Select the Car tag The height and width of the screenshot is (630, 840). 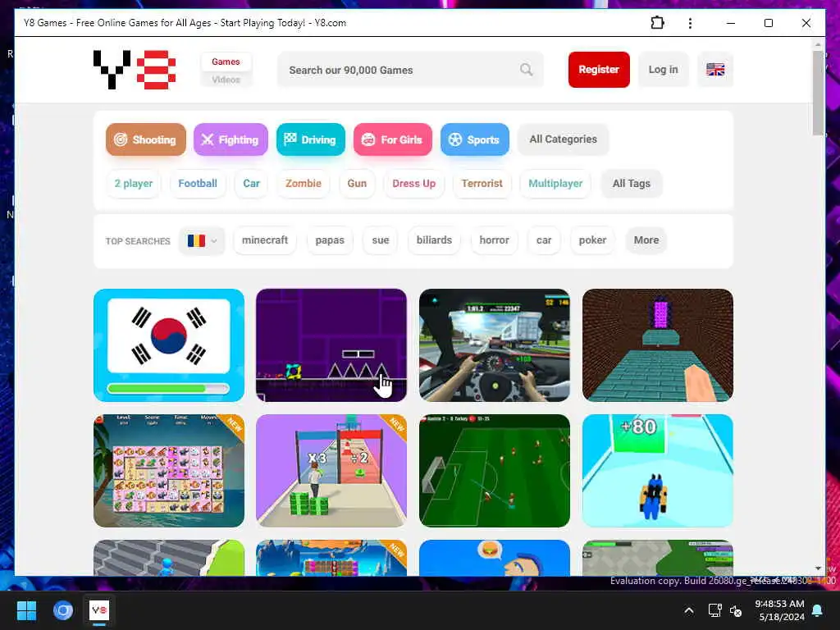tap(251, 183)
